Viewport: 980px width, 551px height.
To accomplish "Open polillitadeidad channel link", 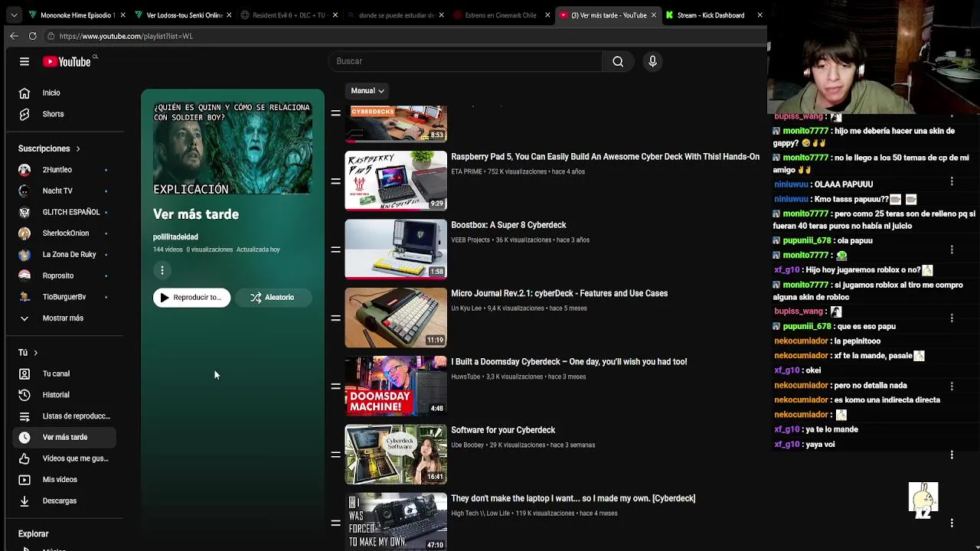I will [175, 237].
